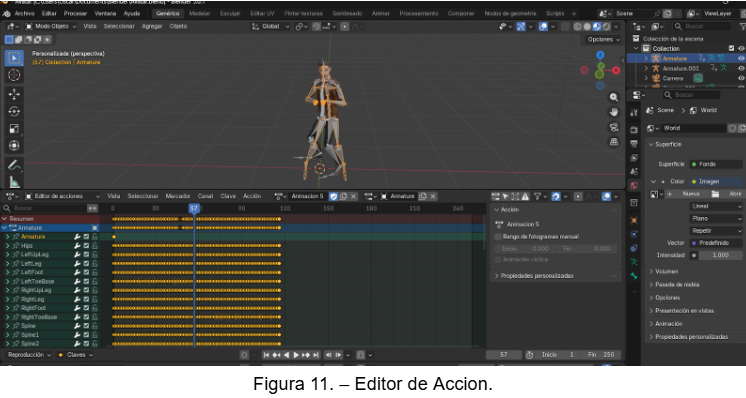Click the pan view hand icon
746x398 pixels.
[x=614, y=112]
